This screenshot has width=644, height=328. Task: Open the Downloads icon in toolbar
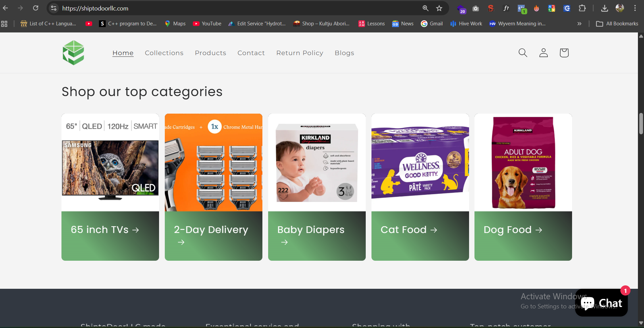(604, 8)
